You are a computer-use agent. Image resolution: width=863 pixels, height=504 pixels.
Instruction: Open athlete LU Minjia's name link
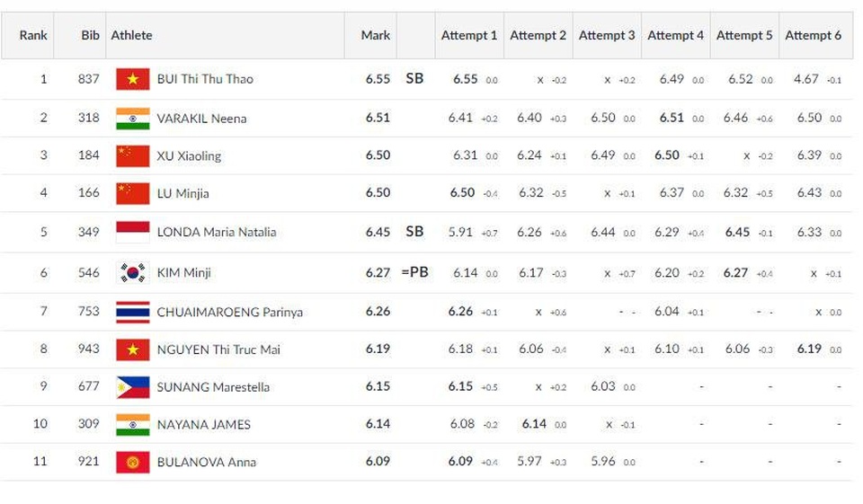182,194
